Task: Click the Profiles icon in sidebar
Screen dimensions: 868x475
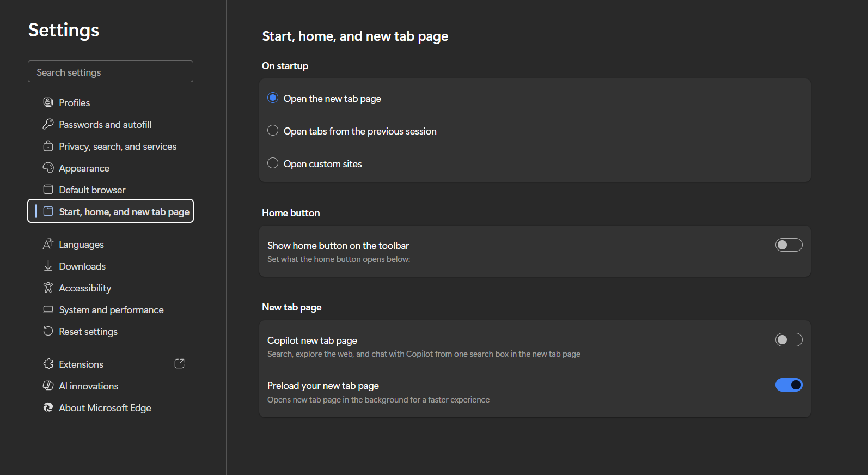Action: tap(48, 102)
